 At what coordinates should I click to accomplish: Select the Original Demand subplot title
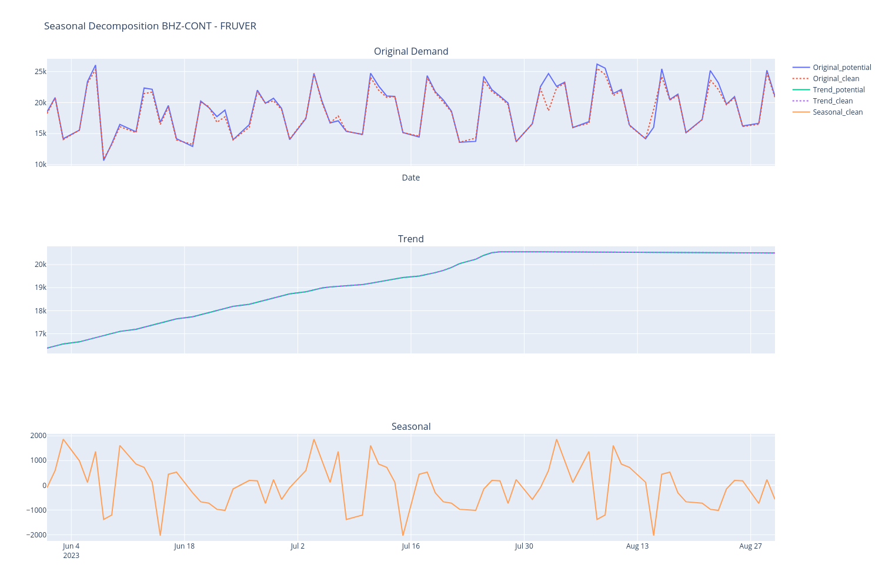[x=411, y=52]
